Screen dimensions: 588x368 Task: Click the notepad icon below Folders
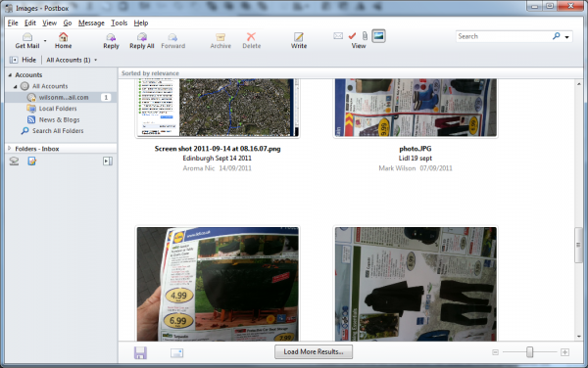(x=32, y=161)
